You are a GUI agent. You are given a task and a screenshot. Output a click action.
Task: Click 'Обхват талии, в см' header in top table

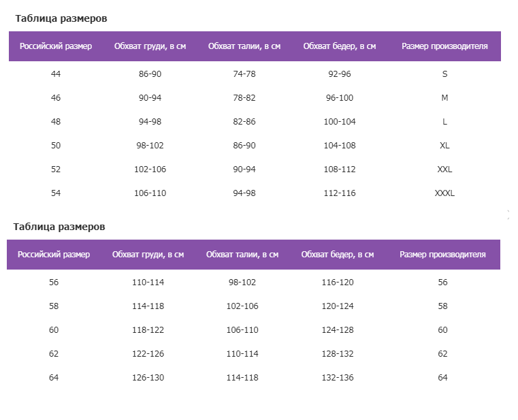coord(244,46)
